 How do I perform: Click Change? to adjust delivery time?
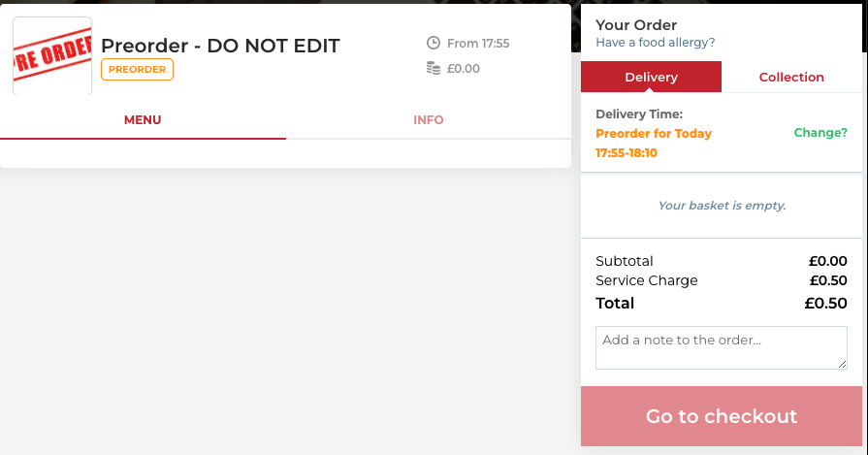tap(820, 133)
